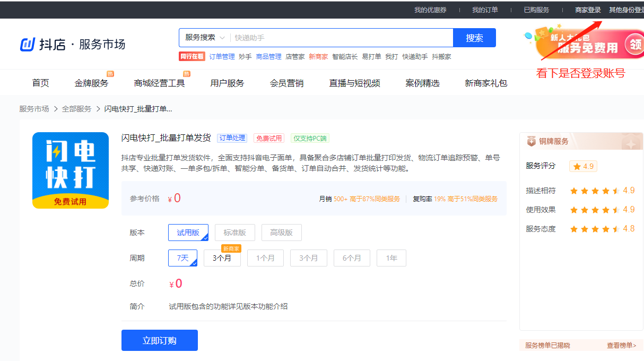Click the 抖店 logo icon
644x361 pixels.
28,45
